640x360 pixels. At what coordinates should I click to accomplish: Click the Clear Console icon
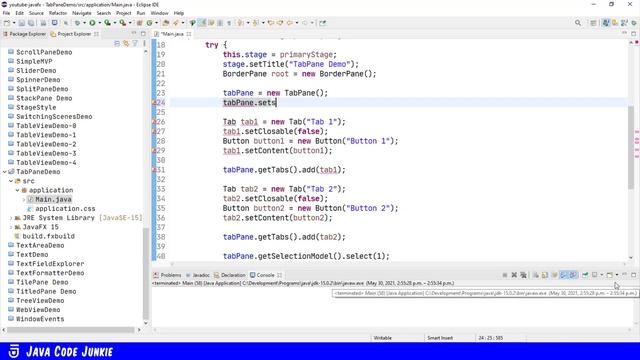coord(536,275)
